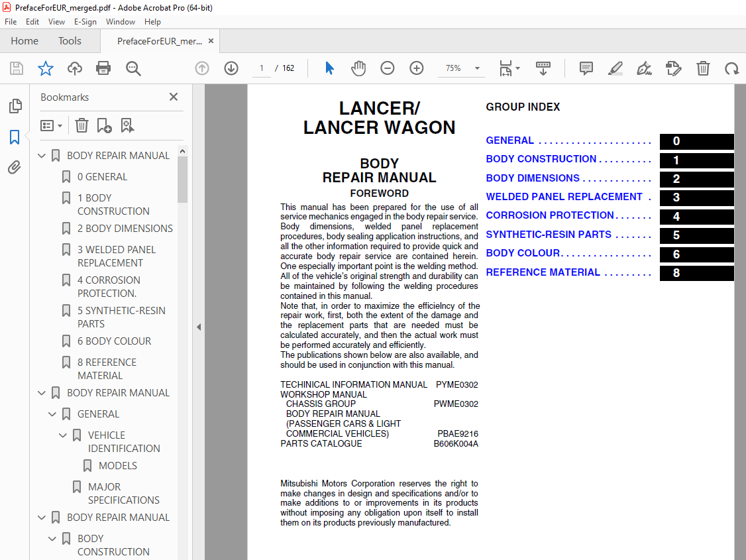This screenshot has height=560, width=746.
Task: Open SYNTHETIC-RESIN PARTS index link
Action: [x=549, y=235]
